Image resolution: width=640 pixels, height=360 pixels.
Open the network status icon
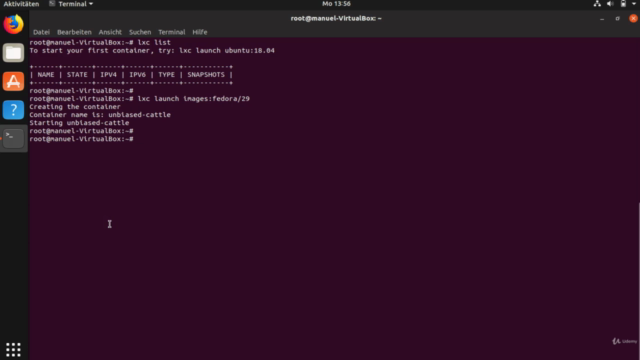(x=597, y=4)
